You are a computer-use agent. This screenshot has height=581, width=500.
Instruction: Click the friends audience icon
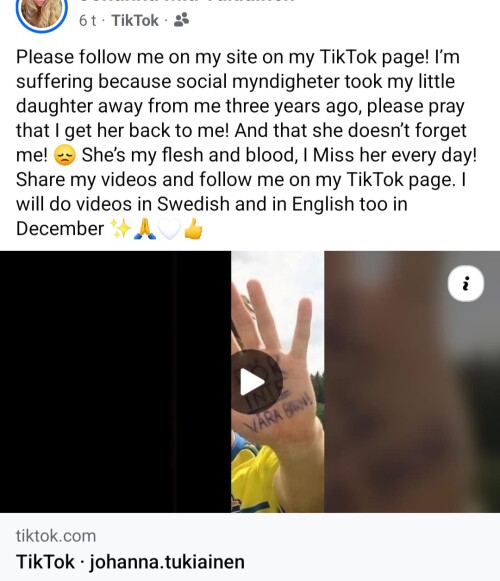tap(181, 20)
